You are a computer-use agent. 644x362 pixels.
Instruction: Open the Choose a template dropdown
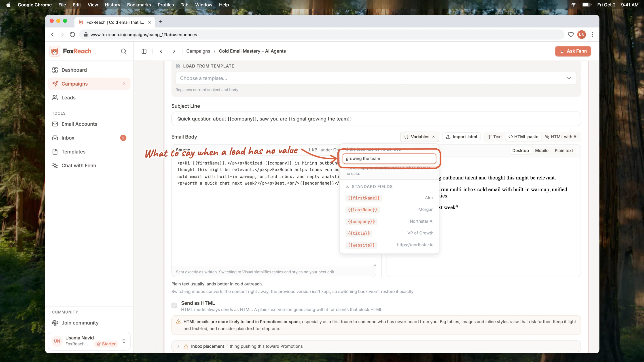[376, 78]
